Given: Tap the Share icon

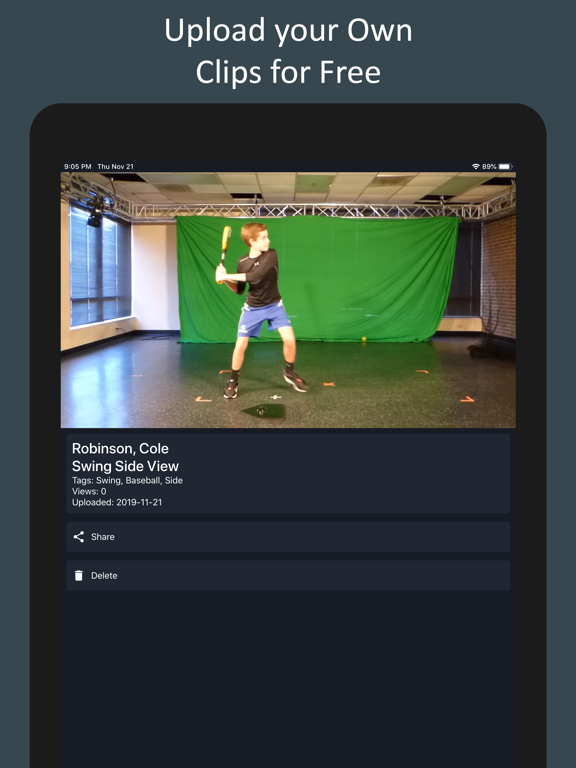Looking at the screenshot, I should click(x=78, y=537).
